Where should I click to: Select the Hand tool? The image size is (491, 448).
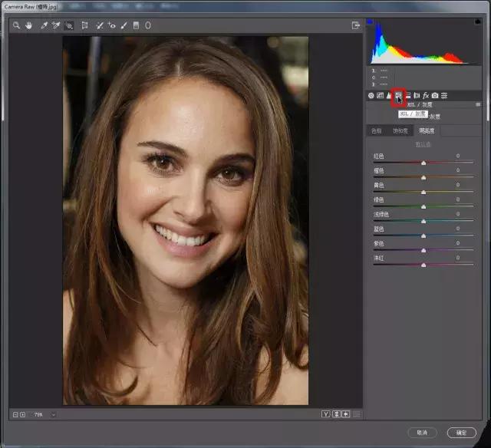(29, 25)
